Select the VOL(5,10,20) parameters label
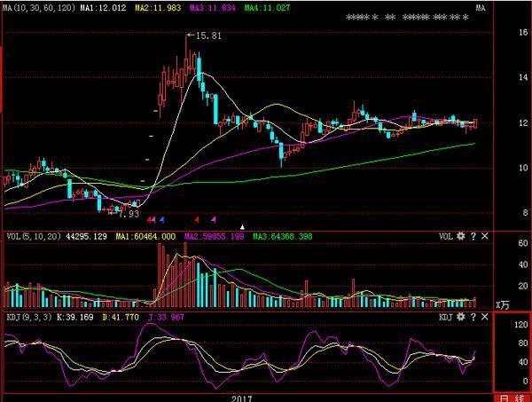 34,236
